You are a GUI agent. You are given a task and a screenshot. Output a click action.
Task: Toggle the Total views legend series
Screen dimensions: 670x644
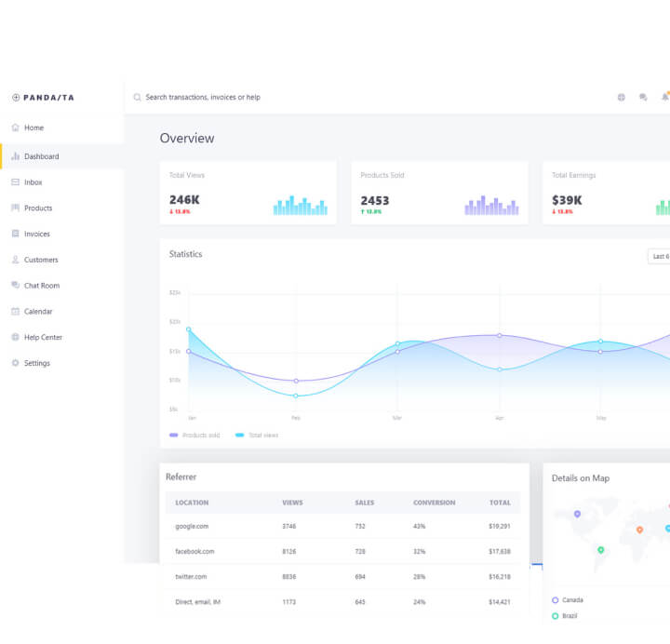[x=257, y=435]
